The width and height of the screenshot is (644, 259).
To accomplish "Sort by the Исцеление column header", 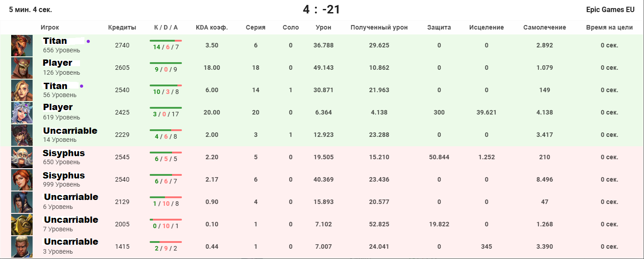I will point(486,27).
